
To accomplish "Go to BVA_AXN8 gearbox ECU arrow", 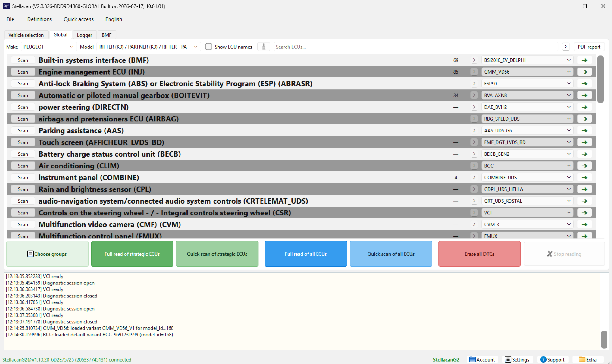I will click(584, 95).
